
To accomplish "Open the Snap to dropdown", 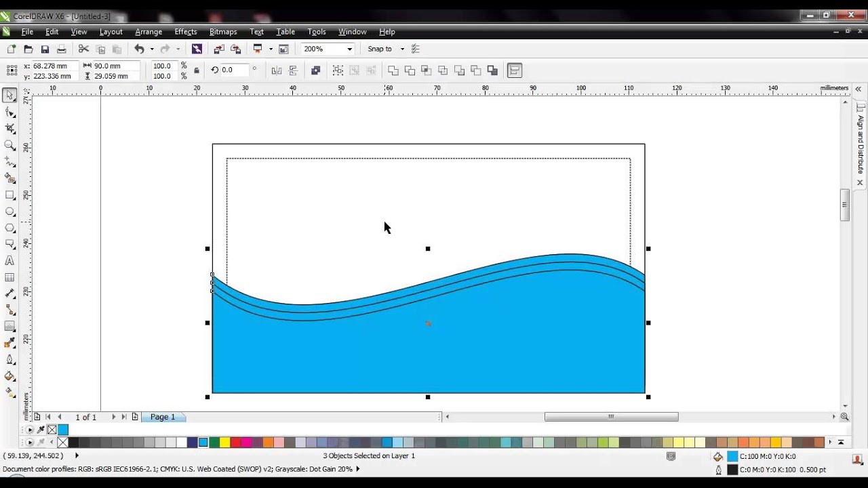I will click(401, 49).
